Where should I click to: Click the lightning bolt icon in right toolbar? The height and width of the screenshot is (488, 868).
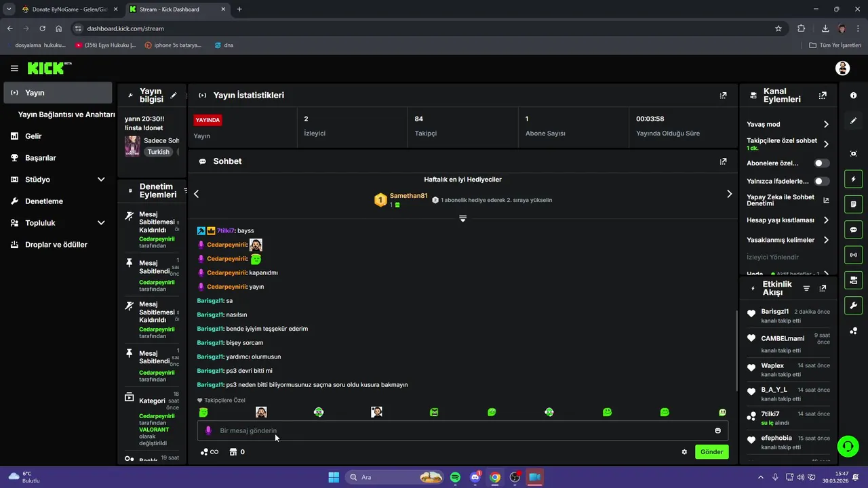click(x=853, y=179)
